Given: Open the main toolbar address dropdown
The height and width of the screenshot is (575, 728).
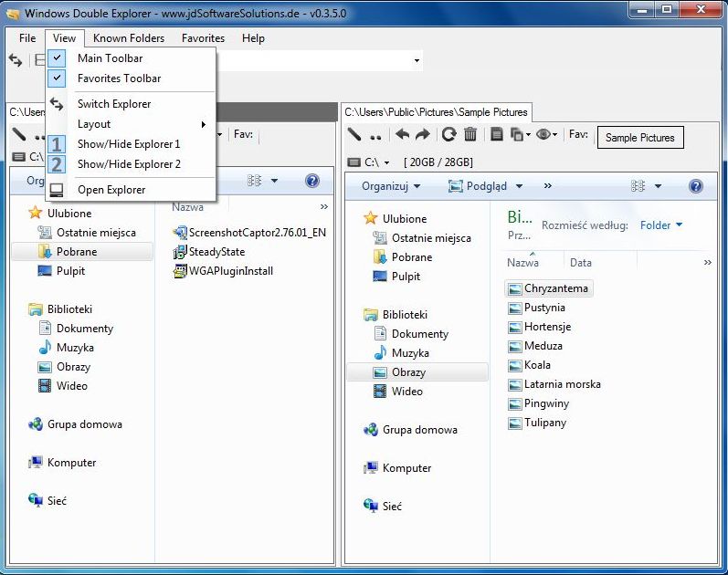Looking at the screenshot, I should [417, 60].
